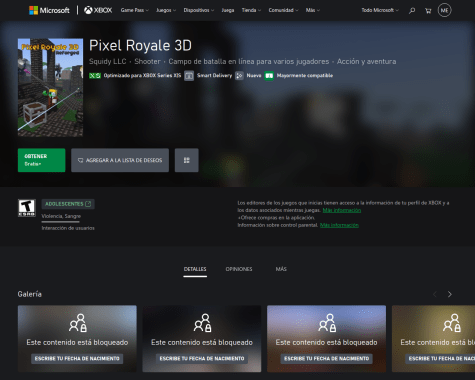Viewport: 475px width, 380px height.
Task: Expand the Tienda dropdown menu
Action: [x=251, y=10]
